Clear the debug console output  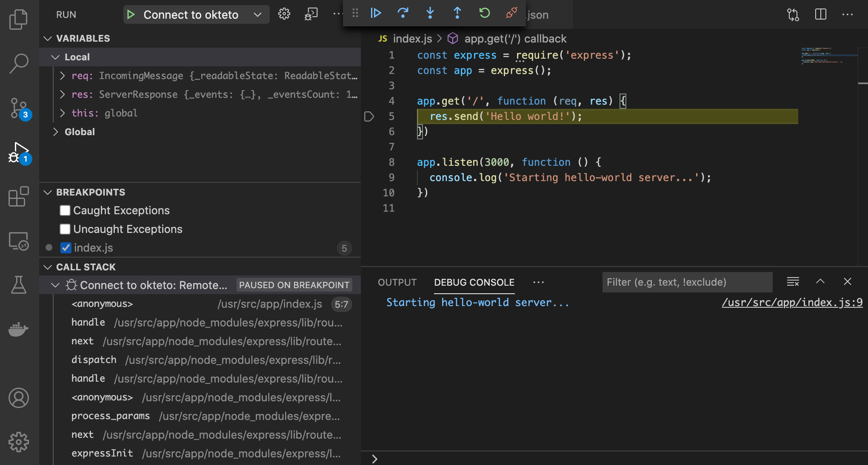click(x=793, y=282)
